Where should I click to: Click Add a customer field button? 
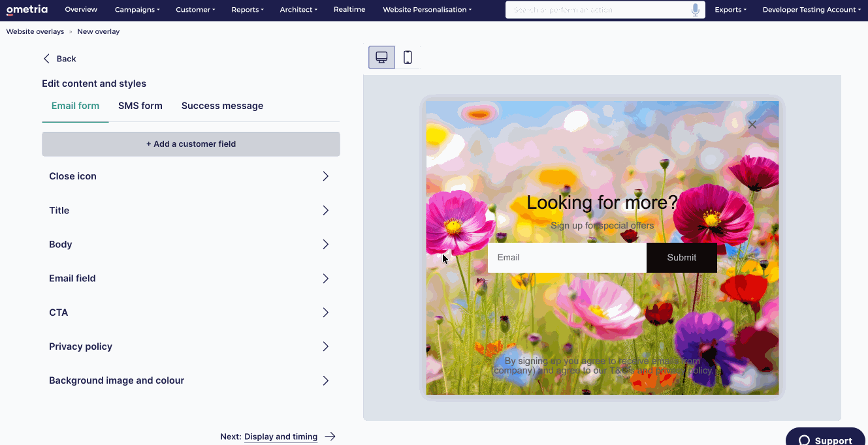pos(191,144)
